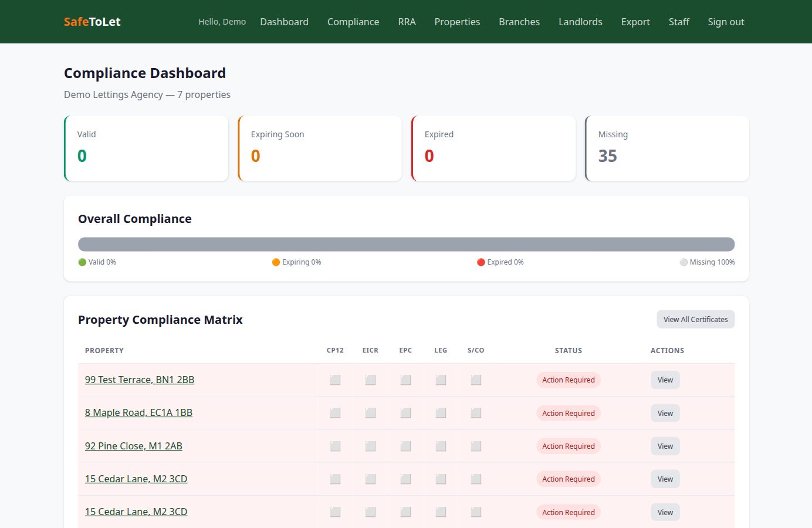This screenshot has width=812, height=528.
Task: Click 'Demo Lettings Agency — 7 properties' subtitle
Action: pos(147,94)
